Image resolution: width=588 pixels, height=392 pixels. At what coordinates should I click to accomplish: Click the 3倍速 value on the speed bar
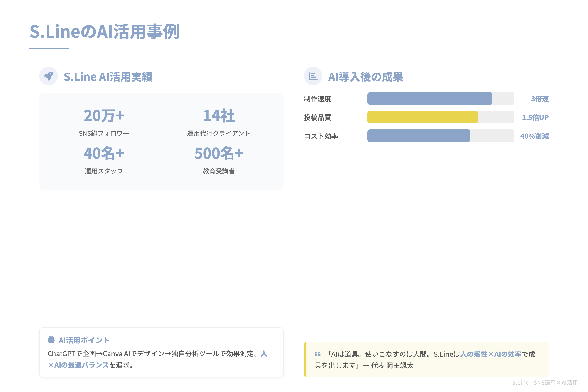point(540,98)
